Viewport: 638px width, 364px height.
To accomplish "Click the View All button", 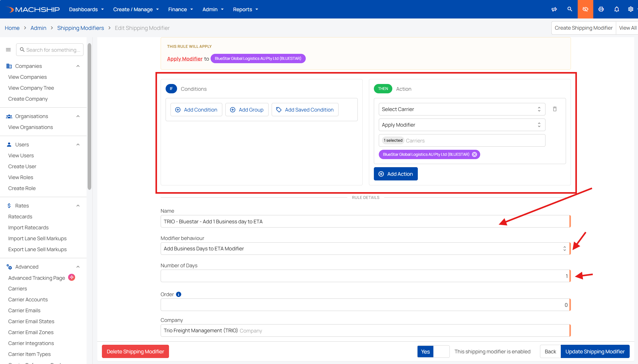I will pos(627,28).
